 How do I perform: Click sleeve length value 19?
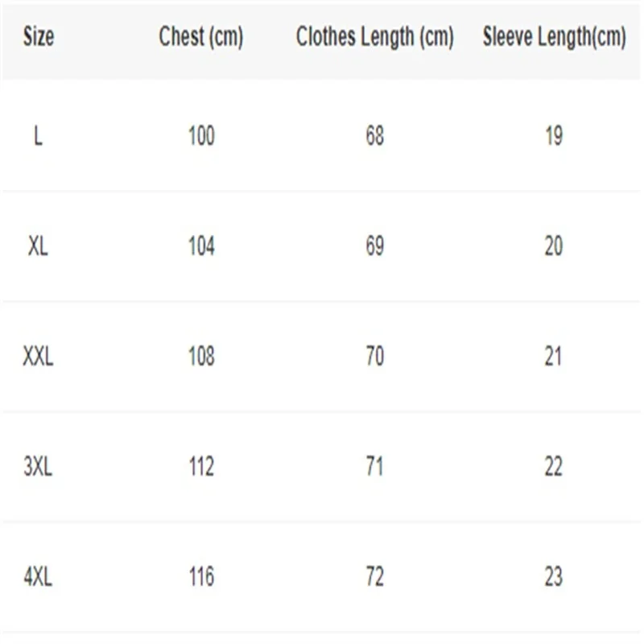[553, 136]
